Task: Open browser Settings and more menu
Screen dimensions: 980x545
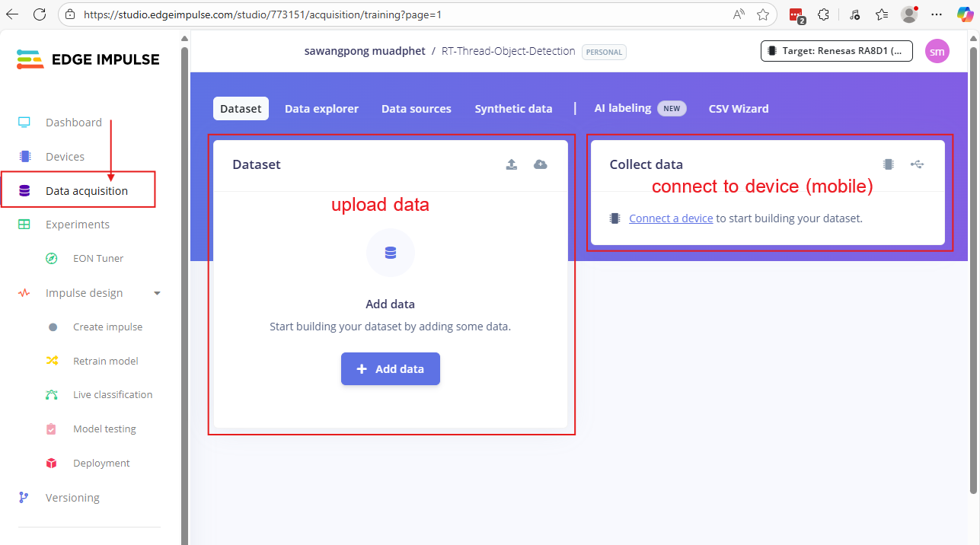Action: point(937,14)
